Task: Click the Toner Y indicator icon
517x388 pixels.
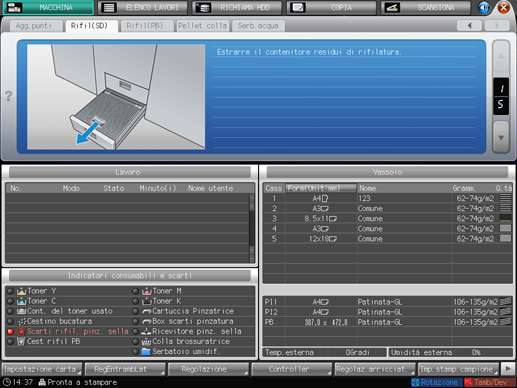Action: (21, 291)
